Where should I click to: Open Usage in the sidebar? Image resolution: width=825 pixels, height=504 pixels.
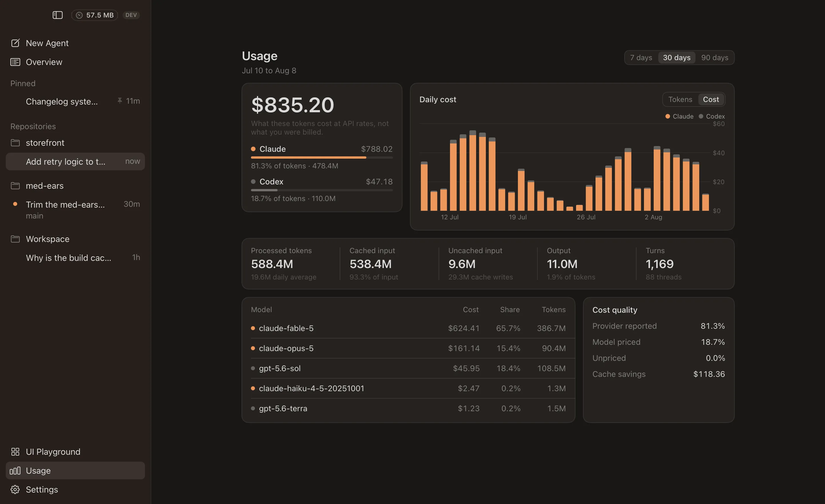[75, 470]
